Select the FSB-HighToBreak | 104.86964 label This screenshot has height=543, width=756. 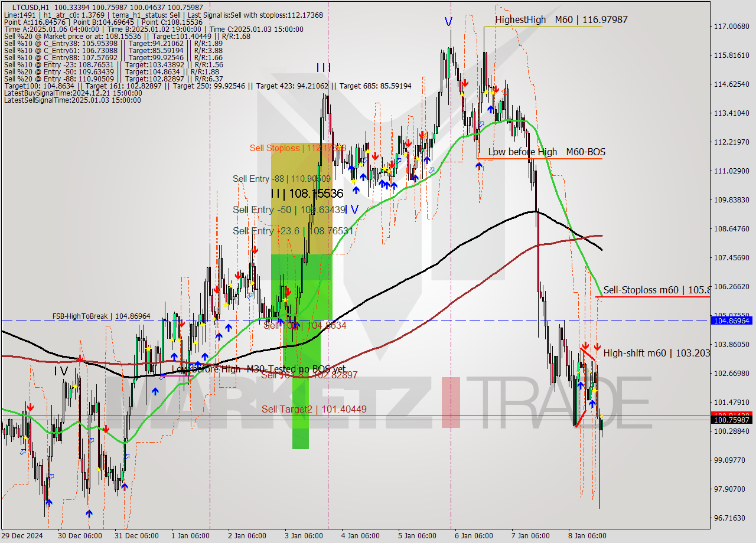tap(101, 316)
